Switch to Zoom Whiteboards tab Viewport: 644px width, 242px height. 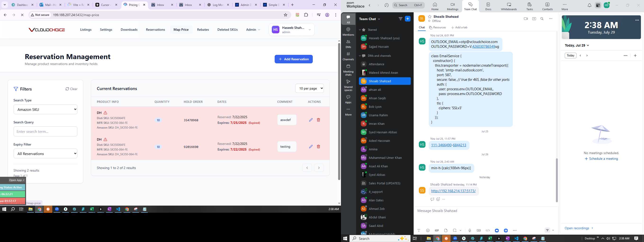pos(509,6)
